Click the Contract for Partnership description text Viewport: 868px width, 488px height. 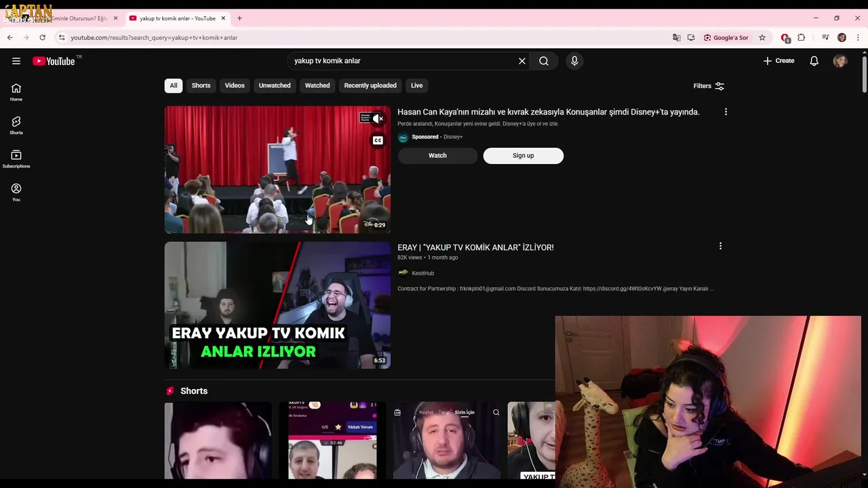click(x=555, y=289)
